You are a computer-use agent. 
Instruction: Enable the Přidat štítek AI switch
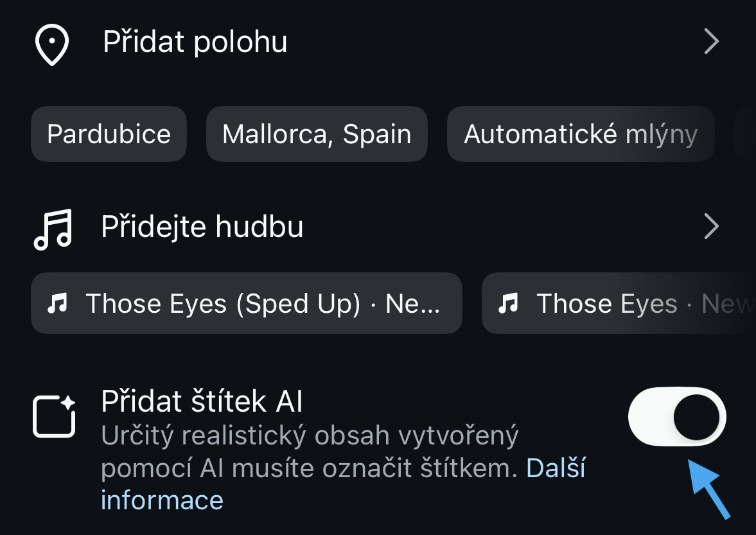(x=677, y=417)
